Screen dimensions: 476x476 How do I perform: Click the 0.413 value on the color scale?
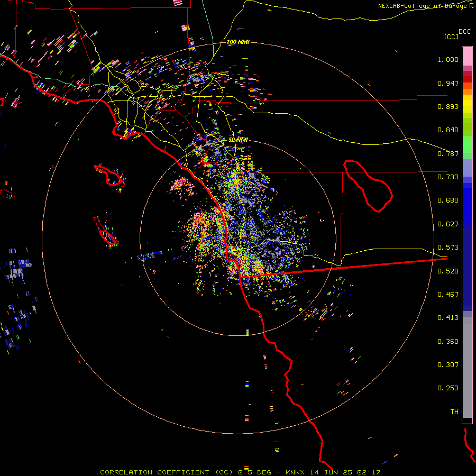click(x=448, y=318)
